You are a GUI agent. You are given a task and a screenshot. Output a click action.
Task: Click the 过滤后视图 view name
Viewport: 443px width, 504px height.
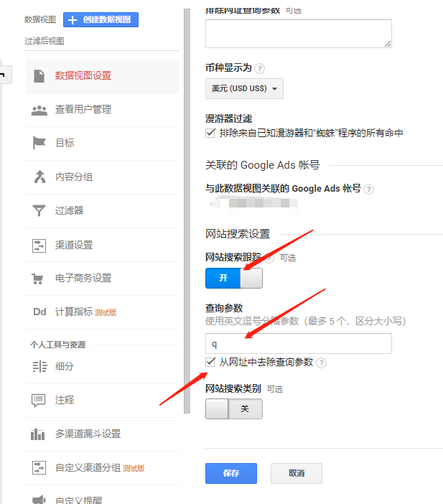pyautogui.click(x=45, y=41)
